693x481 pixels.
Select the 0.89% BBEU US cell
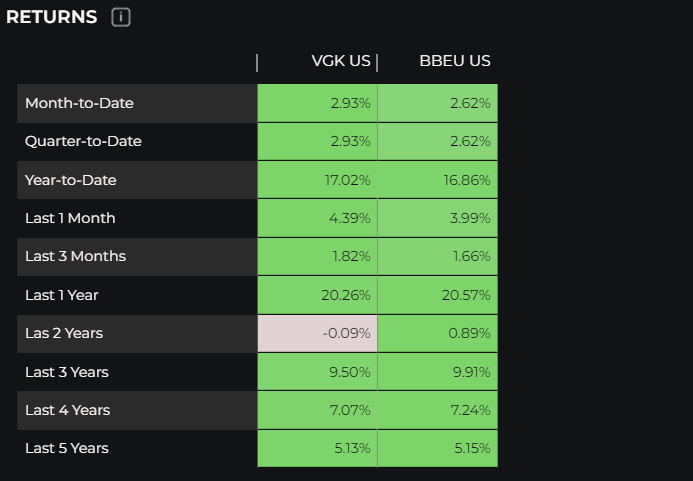pyautogui.click(x=437, y=333)
